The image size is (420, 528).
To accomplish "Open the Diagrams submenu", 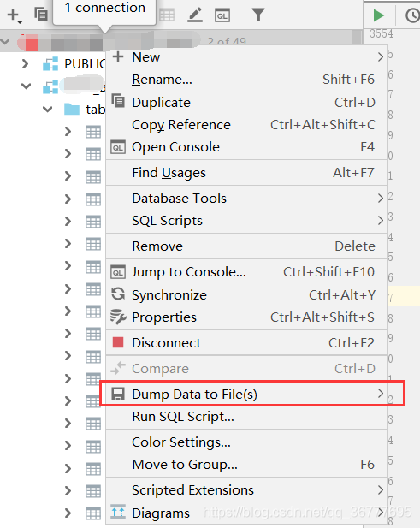I will (x=247, y=513).
